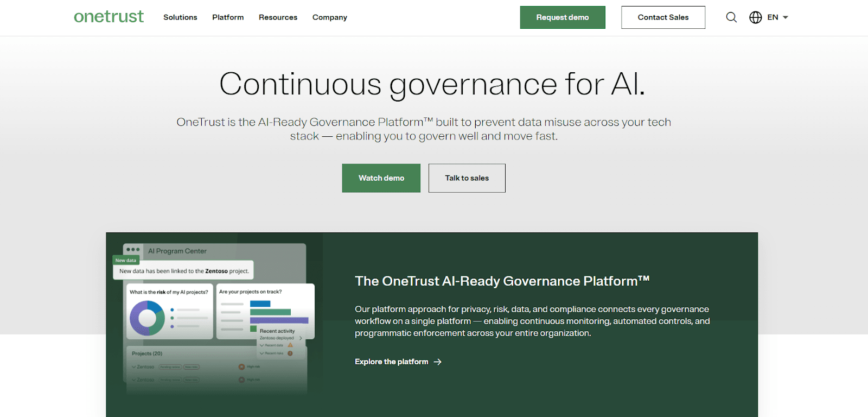The width and height of the screenshot is (868, 417).
Task: Open the Resources menu
Action: tap(278, 17)
